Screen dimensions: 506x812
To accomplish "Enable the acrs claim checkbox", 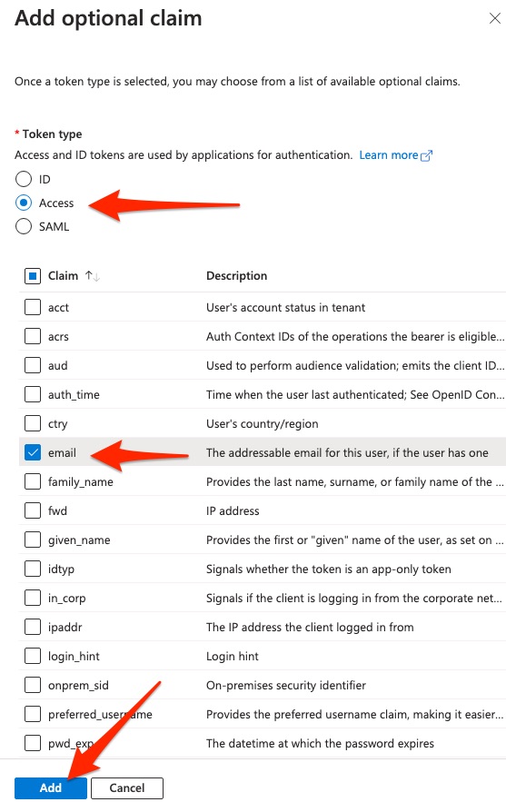I will click(x=33, y=336).
